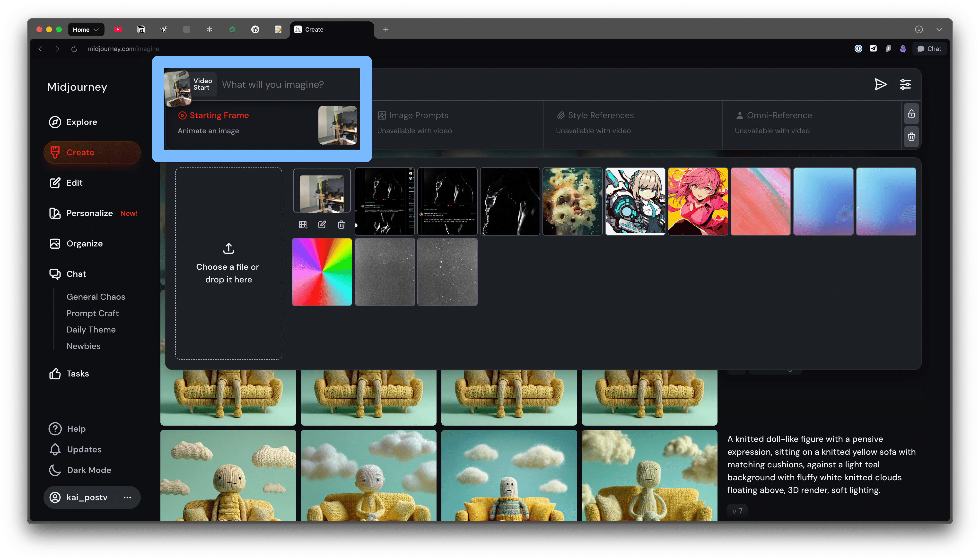Click Choose a file or drop area
Screen dimensions: 980x560
228,263
